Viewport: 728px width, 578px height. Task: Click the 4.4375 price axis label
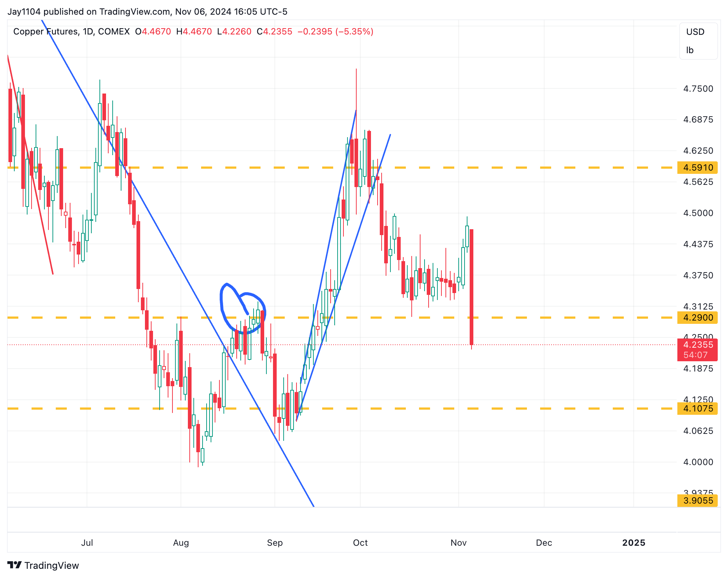pos(698,244)
